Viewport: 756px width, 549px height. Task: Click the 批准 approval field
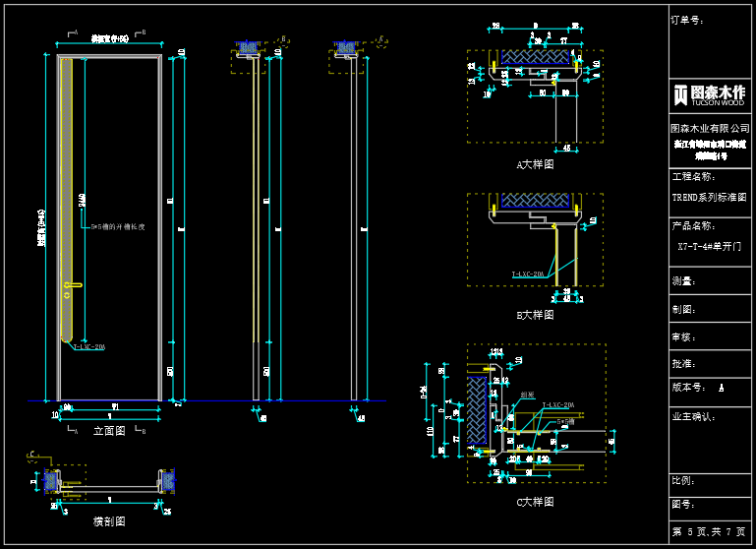(683, 363)
